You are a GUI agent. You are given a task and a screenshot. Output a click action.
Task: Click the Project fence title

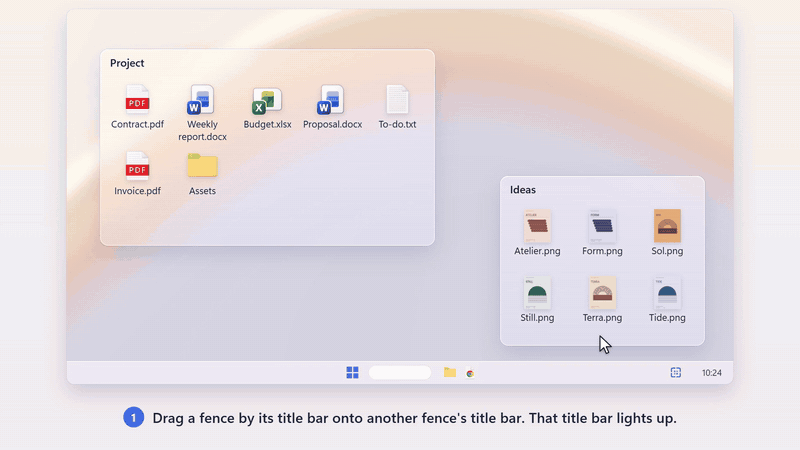point(127,63)
